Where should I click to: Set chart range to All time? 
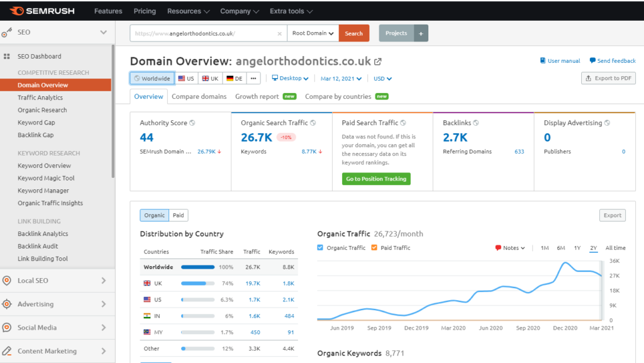tap(615, 248)
